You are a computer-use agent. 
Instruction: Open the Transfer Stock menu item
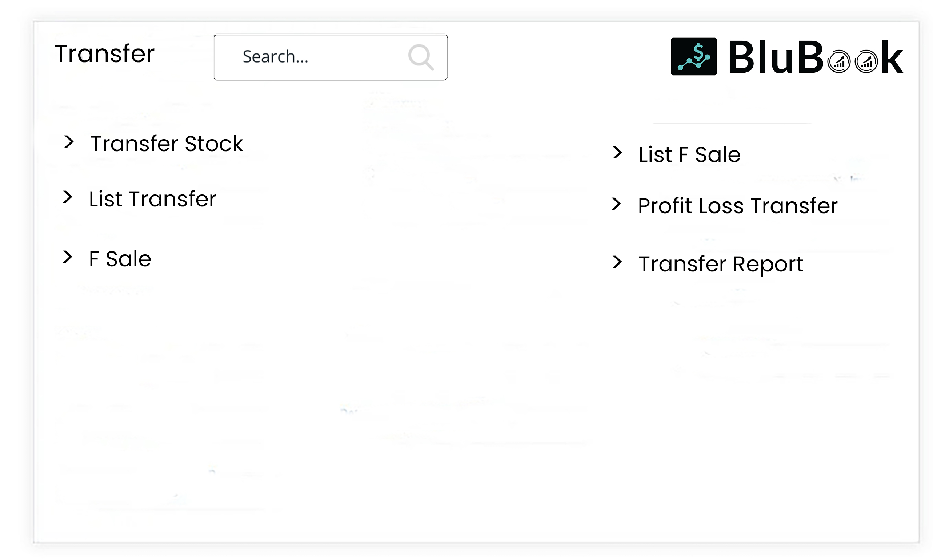pos(167,144)
